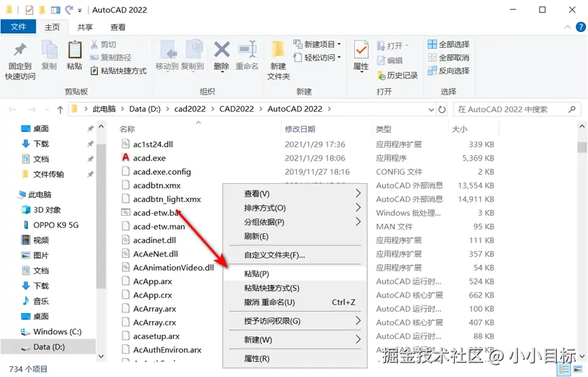The height and width of the screenshot is (377, 588).
Task: Choose Properties in context menu
Action: point(295,359)
